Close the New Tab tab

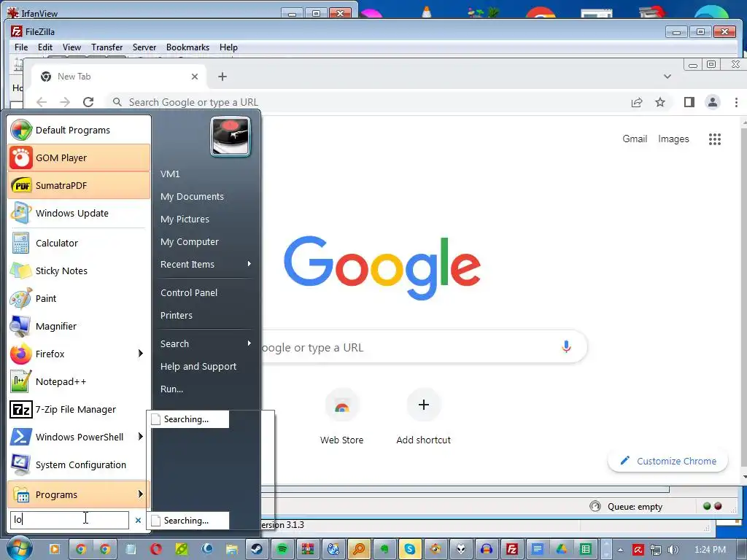coord(194,77)
